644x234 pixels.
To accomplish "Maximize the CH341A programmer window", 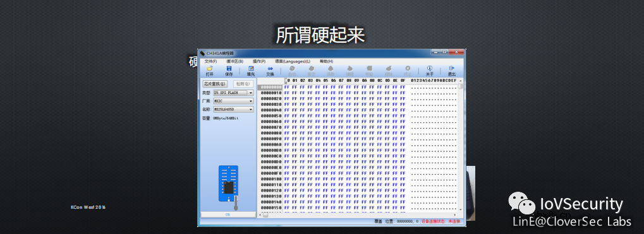I will pyautogui.click(x=444, y=52).
